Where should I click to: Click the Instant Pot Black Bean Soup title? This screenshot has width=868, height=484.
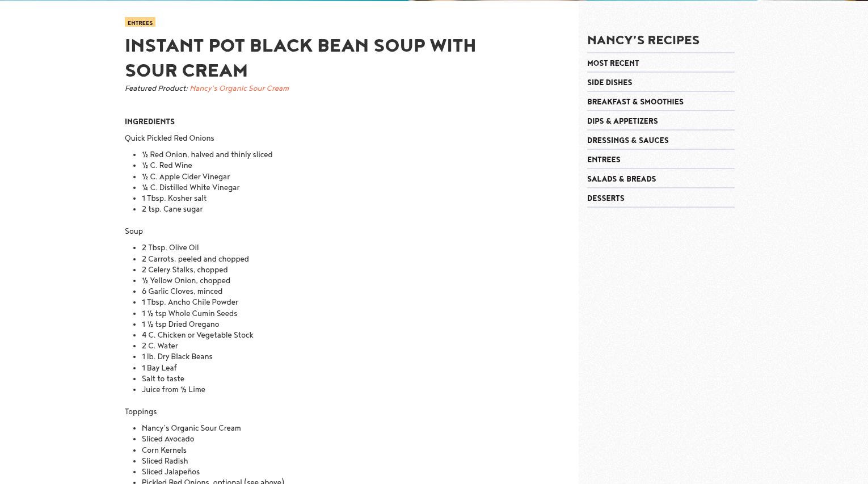point(300,58)
